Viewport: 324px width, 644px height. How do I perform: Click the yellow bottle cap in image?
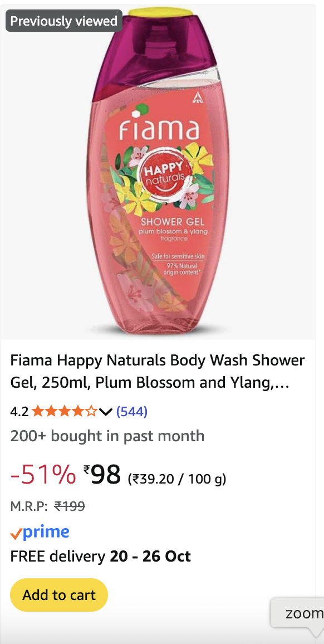click(x=160, y=12)
